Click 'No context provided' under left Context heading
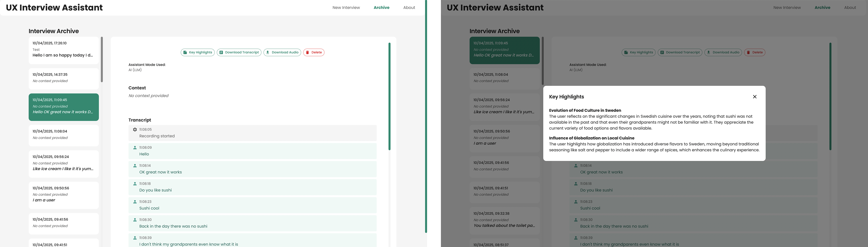 pyautogui.click(x=148, y=96)
